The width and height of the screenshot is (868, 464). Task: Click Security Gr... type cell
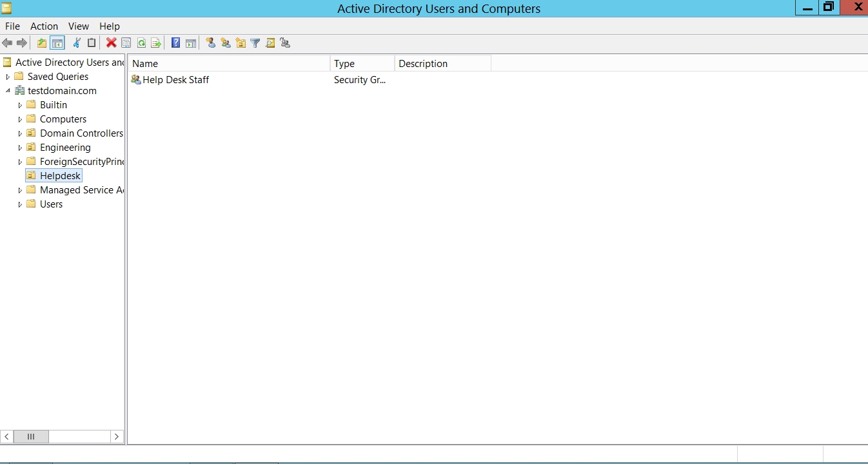tap(360, 80)
